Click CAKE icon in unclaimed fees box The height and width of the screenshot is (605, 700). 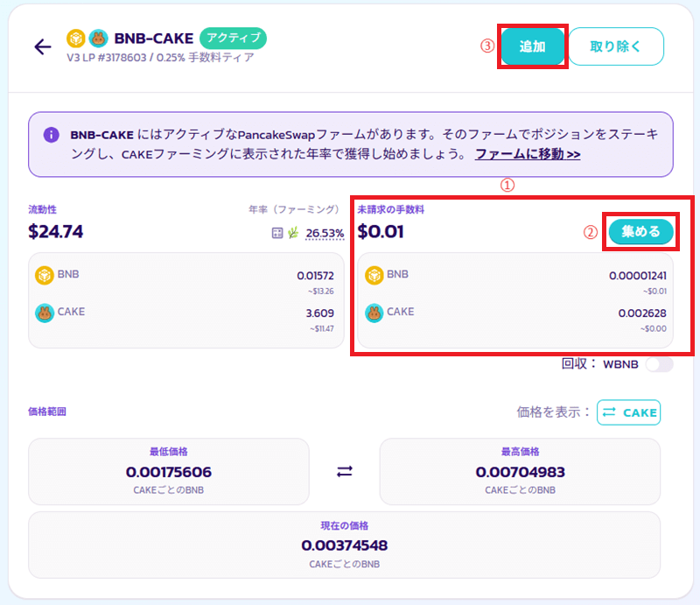click(x=374, y=313)
